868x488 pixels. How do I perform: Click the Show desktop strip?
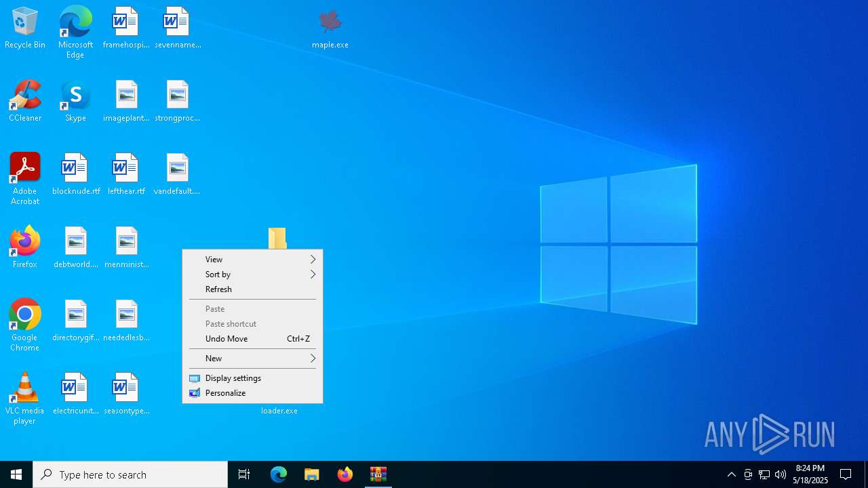coord(866,474)
